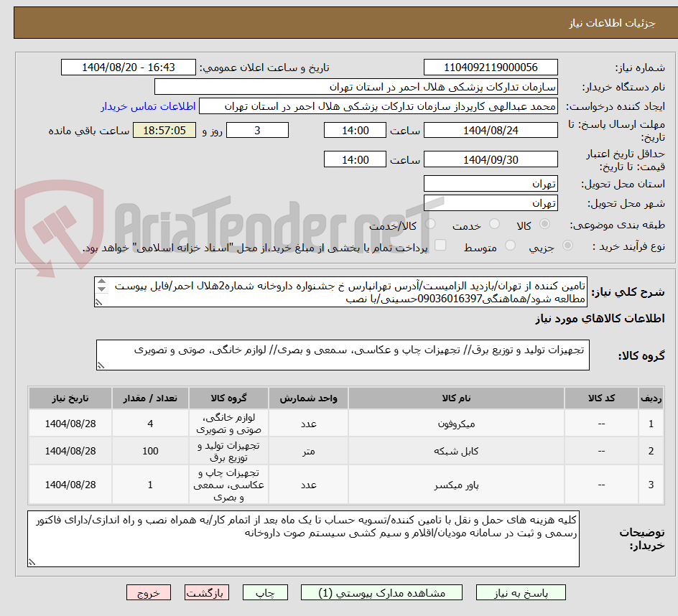This screenshot has width=678, height=616.
Task: Click the تاریخ نیاز column header
Action: point(70,398)
